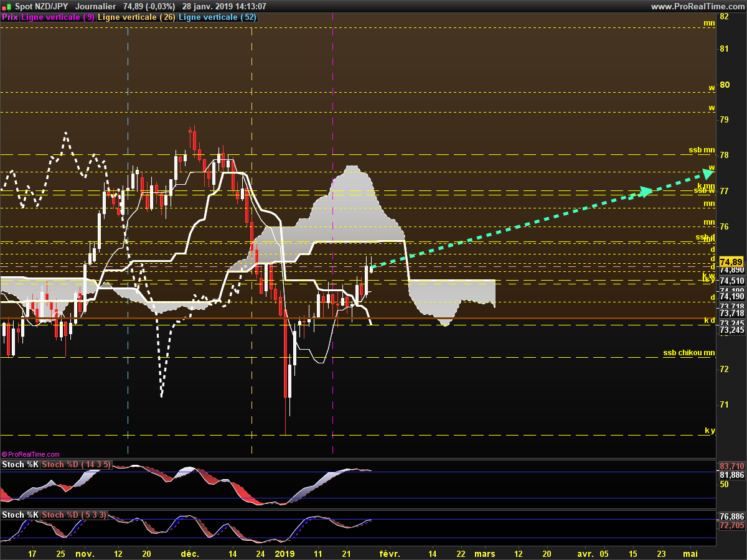Click the 21 date axis label
The height and width of the screenshot is (560, 747).
(x=347, y=553)
